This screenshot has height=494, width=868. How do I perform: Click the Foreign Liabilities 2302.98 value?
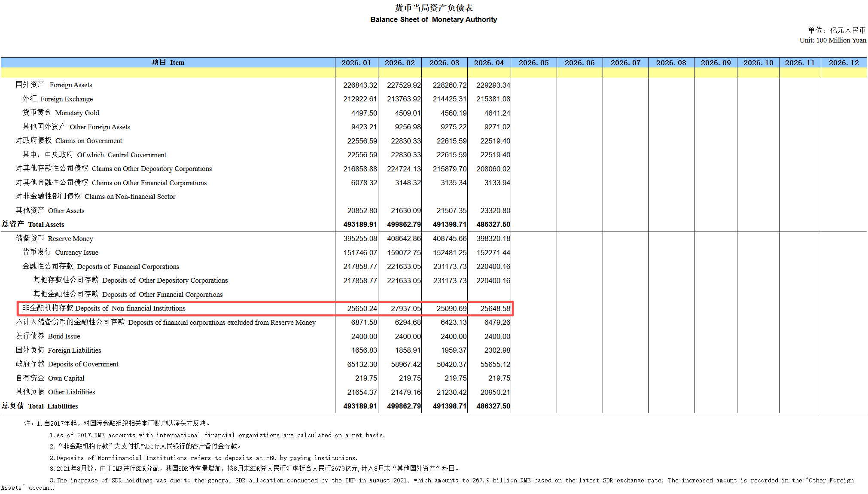(497, 351)
